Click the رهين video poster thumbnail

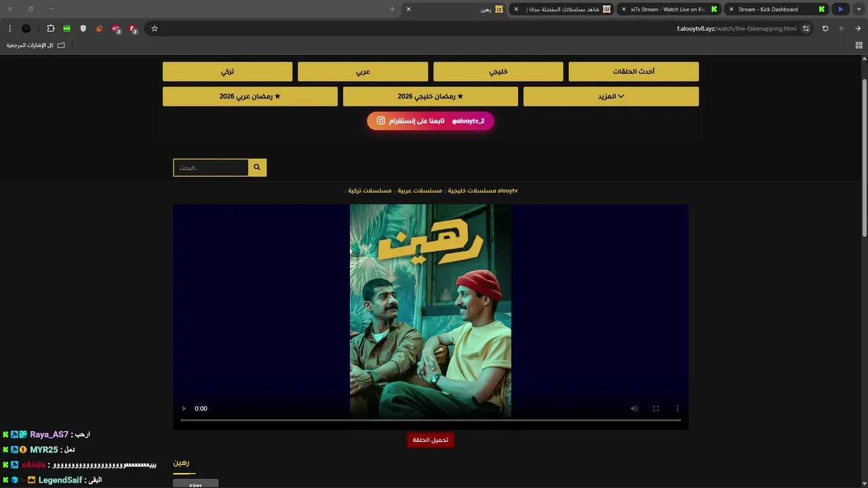tap(431, 310)
